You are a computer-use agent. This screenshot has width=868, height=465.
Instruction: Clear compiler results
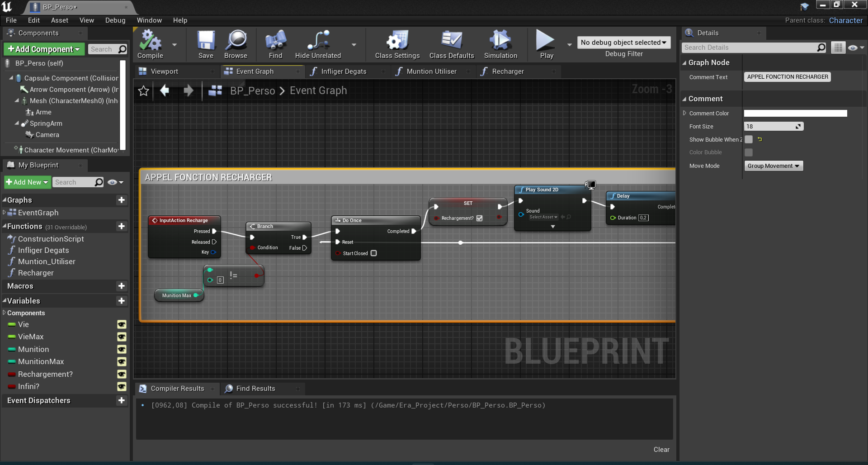[661, 450]
